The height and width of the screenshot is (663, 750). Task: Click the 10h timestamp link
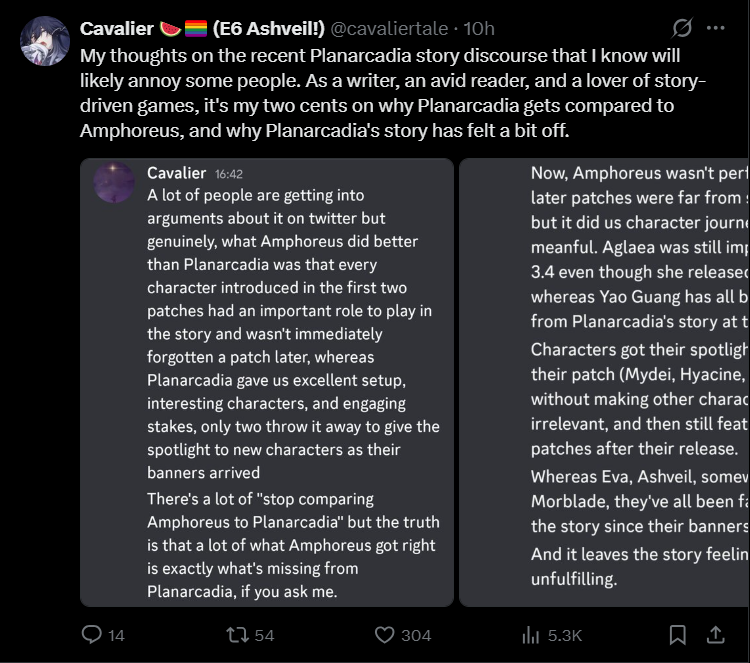click(x=479, y=29)
